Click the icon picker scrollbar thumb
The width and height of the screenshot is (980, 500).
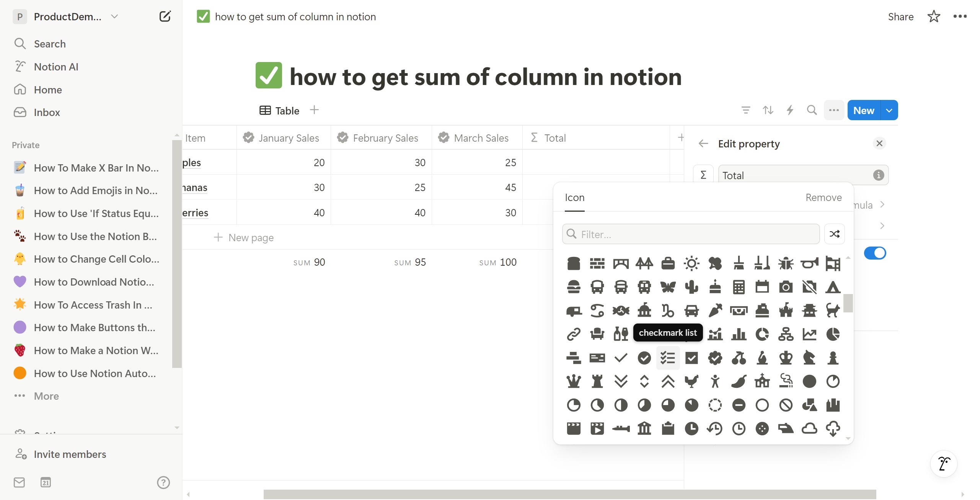(848, 303)
